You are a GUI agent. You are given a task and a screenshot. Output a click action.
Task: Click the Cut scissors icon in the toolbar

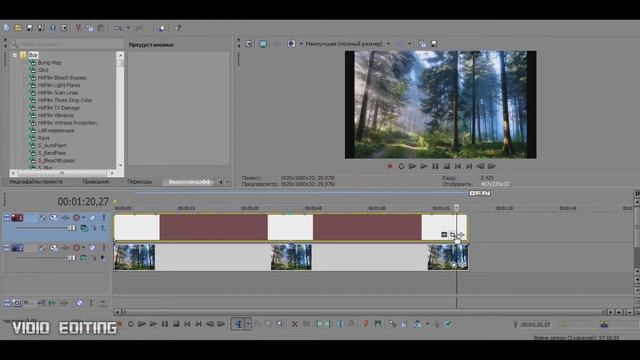pos(78,28)
